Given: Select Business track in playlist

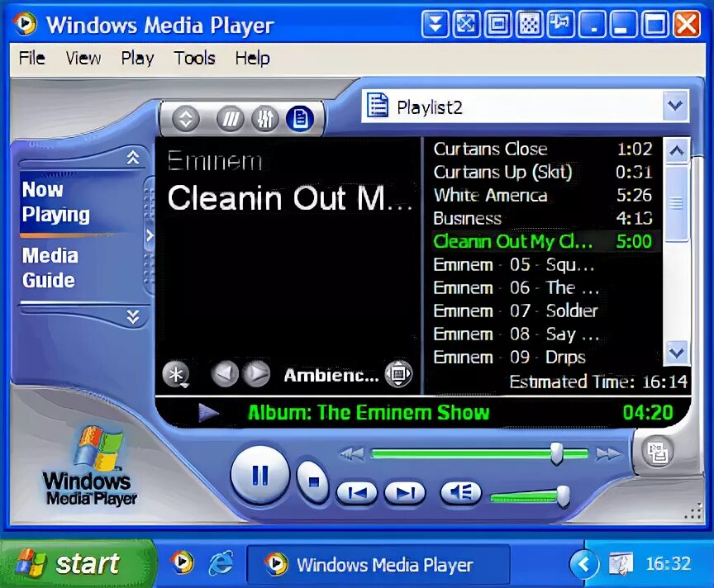Looking at the screenshot, I should 544,219.
